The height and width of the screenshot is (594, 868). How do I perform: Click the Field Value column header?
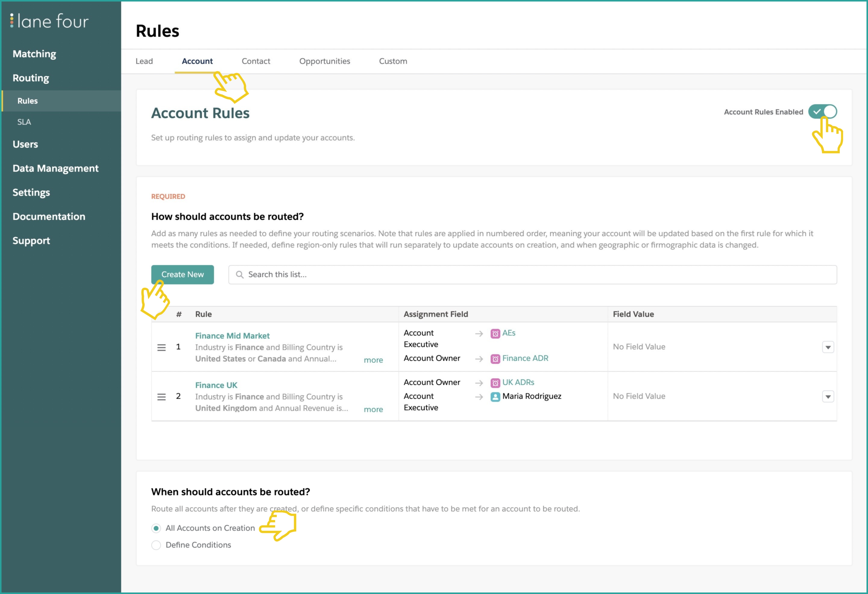(x=633, y=314)
